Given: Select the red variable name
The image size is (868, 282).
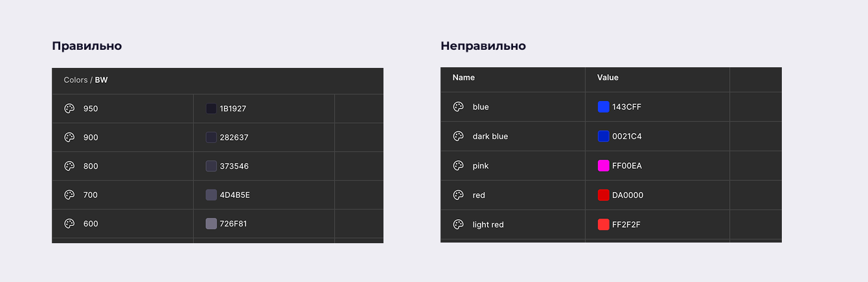Looking at the screenshot, I should point(479,195).
